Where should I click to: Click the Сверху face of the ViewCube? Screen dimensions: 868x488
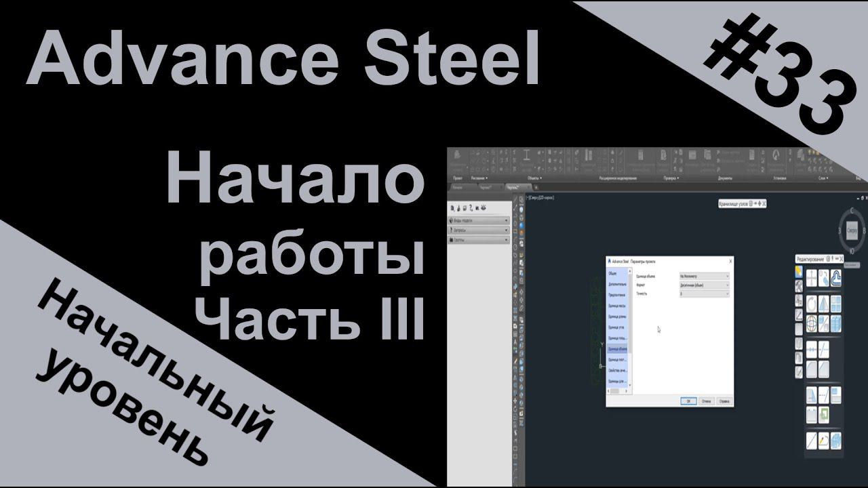852,230
